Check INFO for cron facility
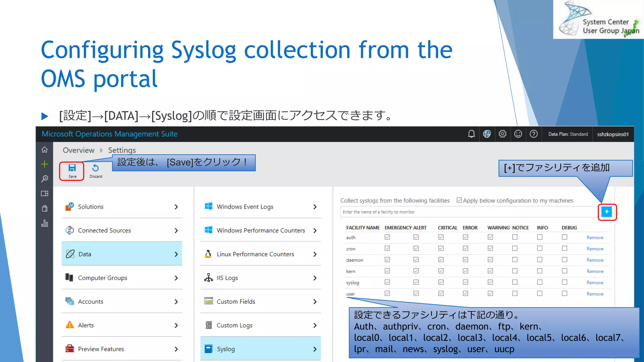 (540, 248)
